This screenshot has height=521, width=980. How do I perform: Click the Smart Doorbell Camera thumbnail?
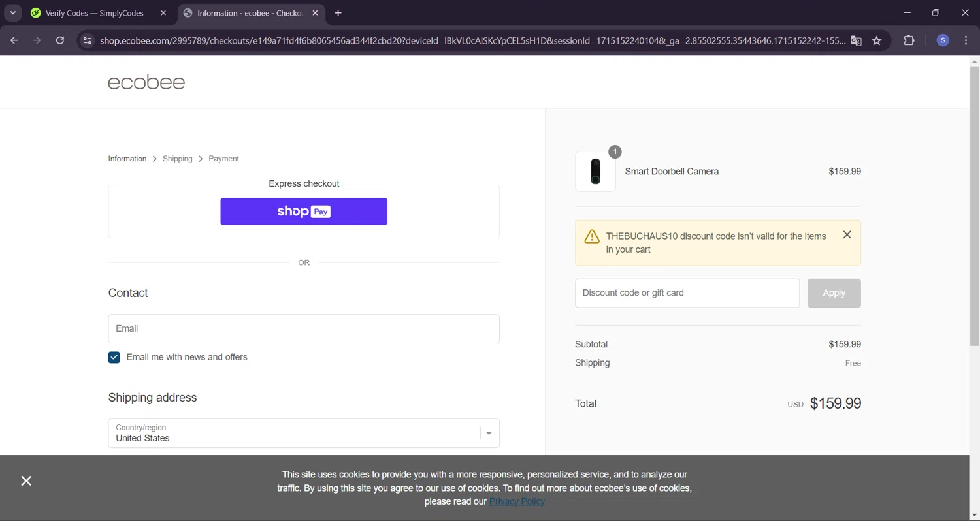[x=595, y=172]
